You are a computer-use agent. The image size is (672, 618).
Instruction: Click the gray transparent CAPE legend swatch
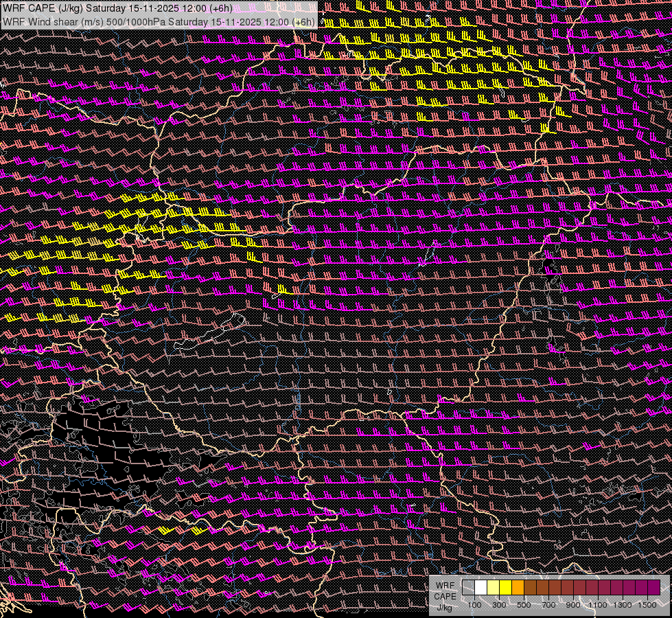468,587
